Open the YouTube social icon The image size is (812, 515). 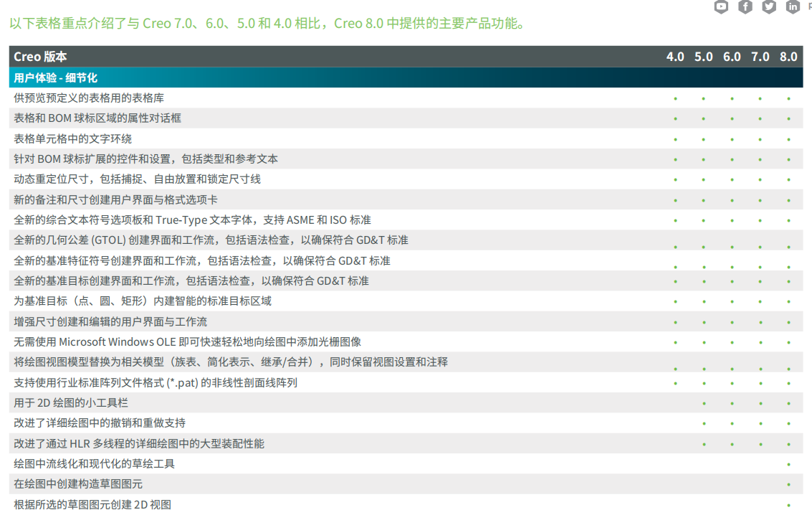pyautogui.click(x=721, y=6)
